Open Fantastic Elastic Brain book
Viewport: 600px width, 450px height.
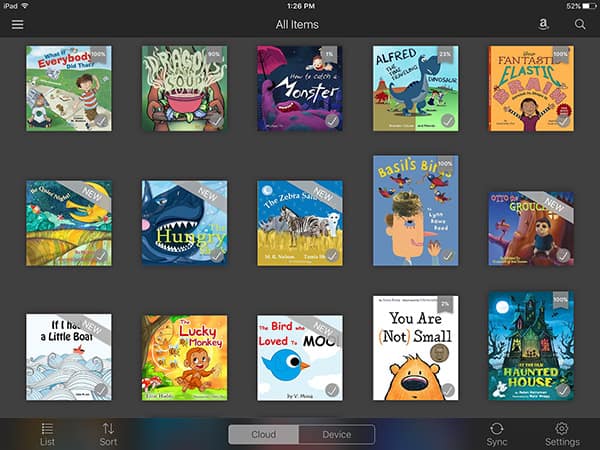coord(530,88)
